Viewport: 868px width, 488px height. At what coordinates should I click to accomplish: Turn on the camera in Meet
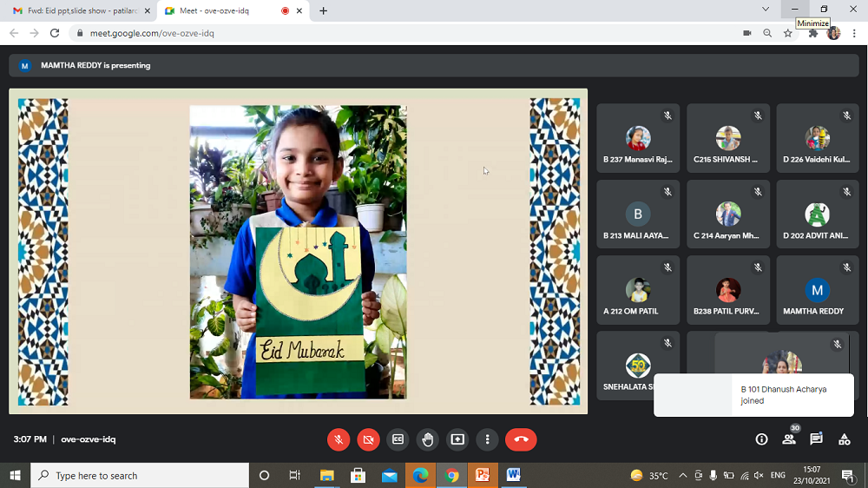pyautogui.click(x=368, y=439)
